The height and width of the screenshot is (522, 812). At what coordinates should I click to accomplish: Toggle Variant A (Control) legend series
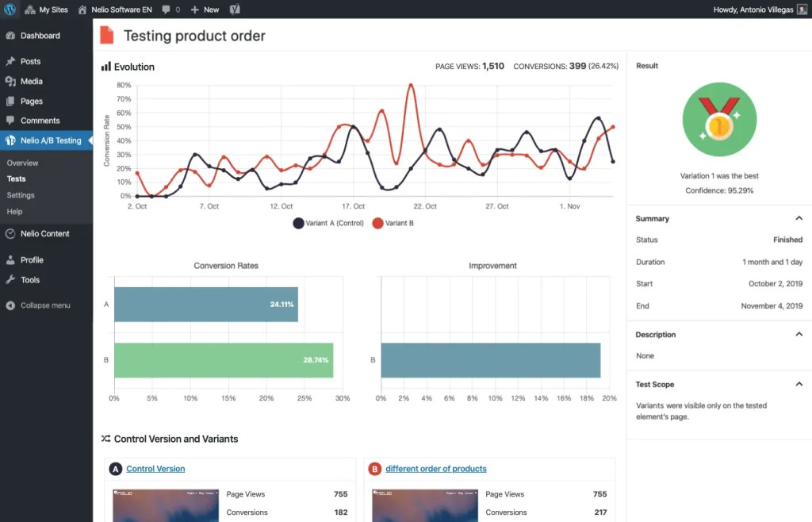328,223
